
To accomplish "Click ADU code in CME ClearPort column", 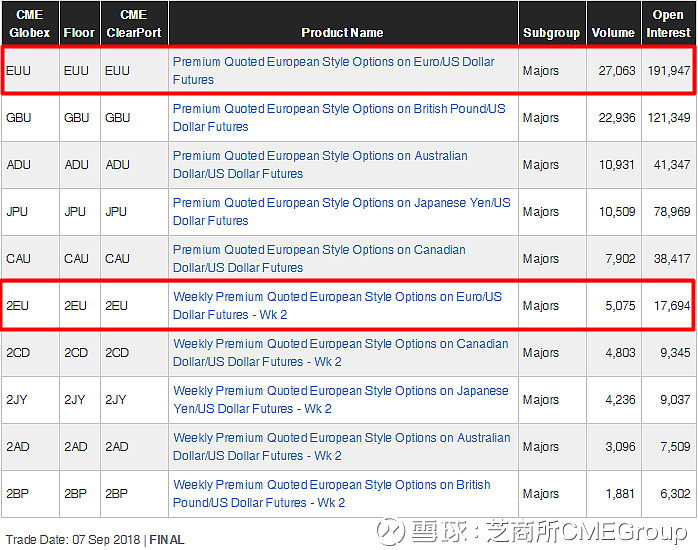I will point(118,165).
